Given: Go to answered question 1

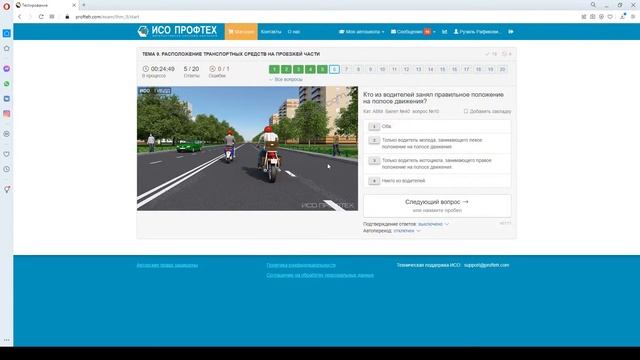Looking at the screenshot, I should [274, 69].
